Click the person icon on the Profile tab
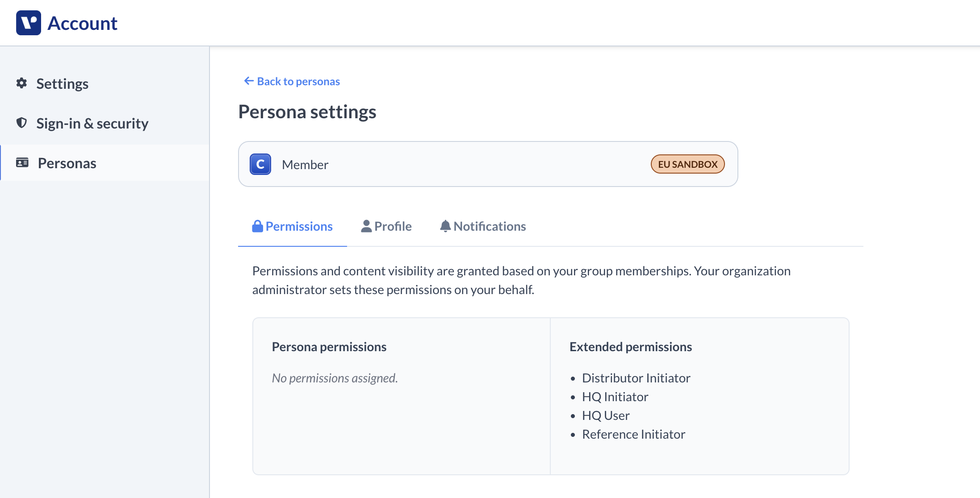Screen dimensions: 980x498 pos(366,226)
